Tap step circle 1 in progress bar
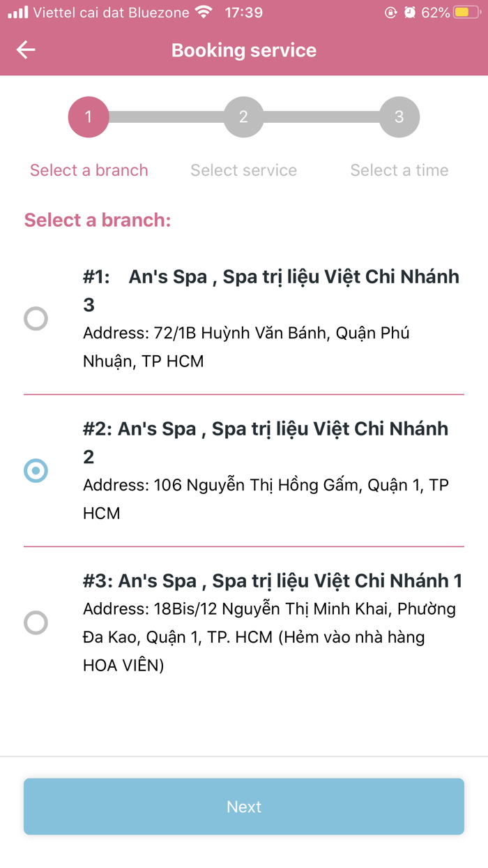488x868 pixels. 88,117
